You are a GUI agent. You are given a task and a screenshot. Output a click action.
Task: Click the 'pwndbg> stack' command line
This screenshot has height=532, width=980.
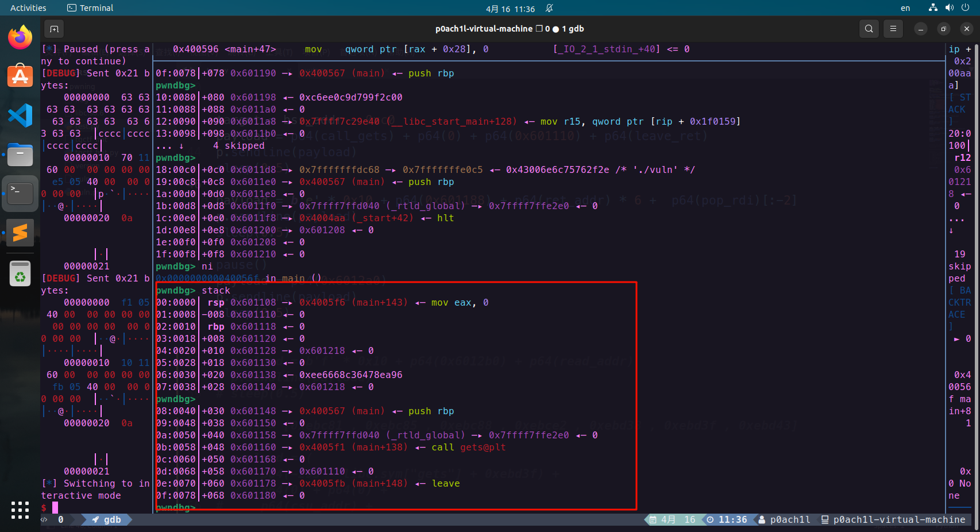point(193,290)
